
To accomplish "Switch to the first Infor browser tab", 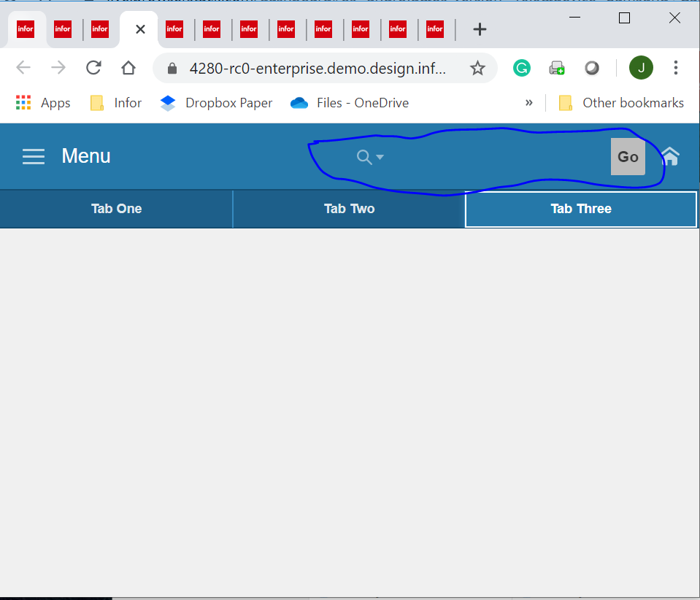I will point(26,29).
